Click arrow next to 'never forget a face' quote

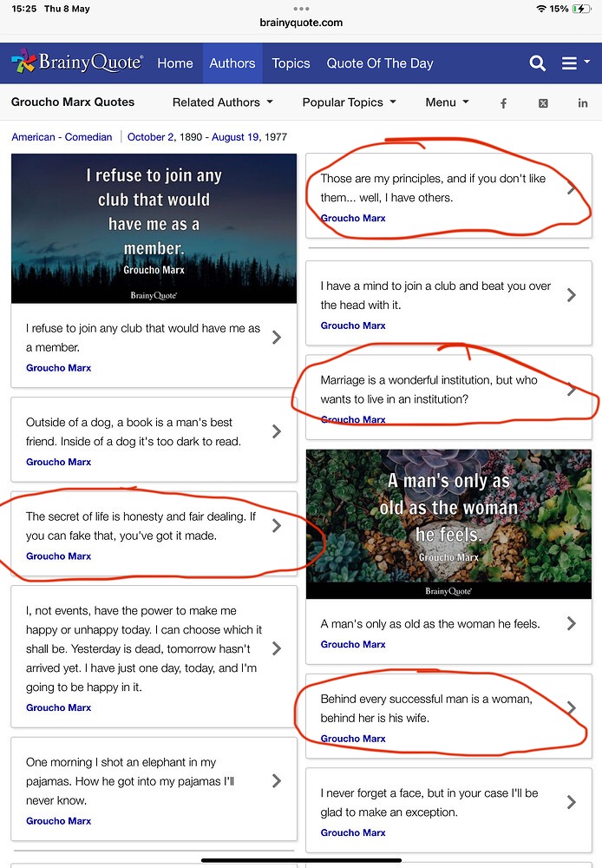(572, 802)
